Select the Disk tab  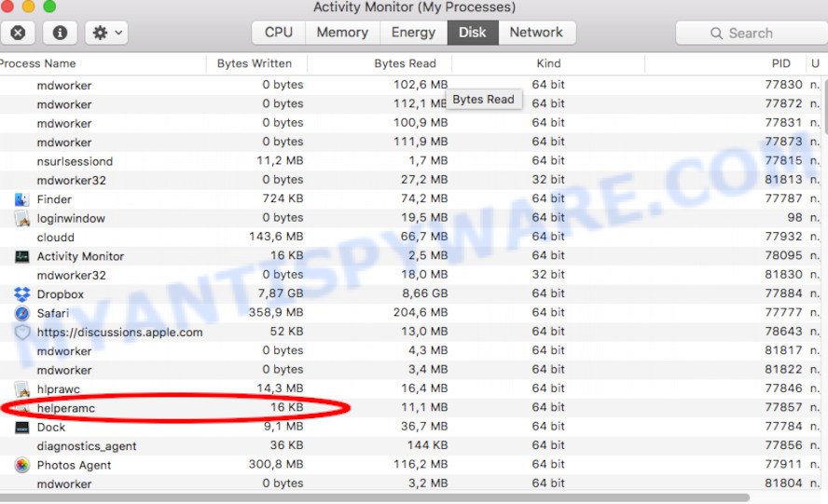point(473,33)
